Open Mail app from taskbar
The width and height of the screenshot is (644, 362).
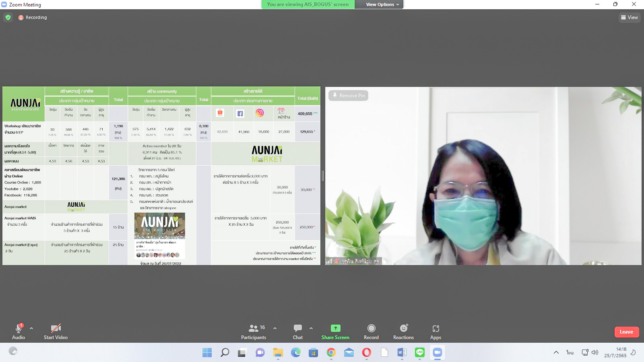[349, 353]
